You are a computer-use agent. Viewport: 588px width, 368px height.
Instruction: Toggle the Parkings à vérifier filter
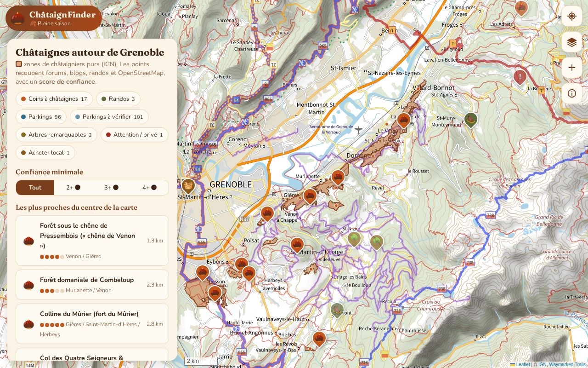click(x=109, y=117)
